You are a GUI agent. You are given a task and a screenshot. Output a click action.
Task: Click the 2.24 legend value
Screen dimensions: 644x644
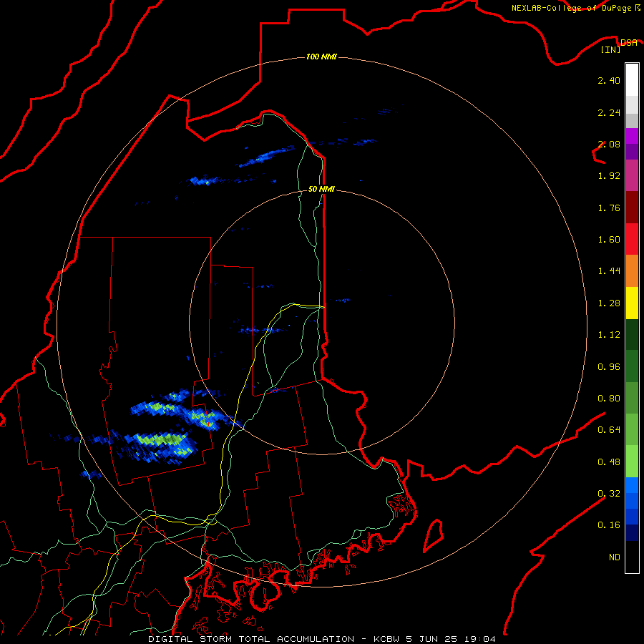coord(609,112)
